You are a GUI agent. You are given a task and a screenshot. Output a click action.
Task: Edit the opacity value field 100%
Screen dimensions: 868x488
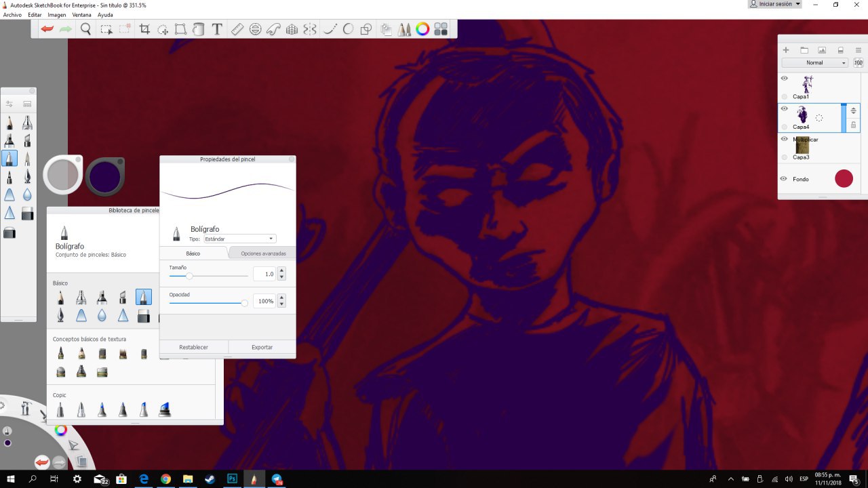264,301
